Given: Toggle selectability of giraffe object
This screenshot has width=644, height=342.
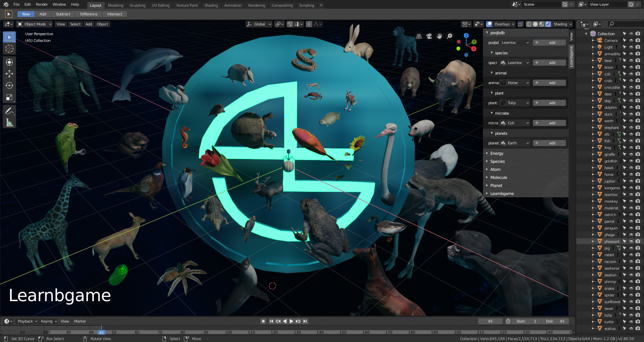Looking at the screenshot, I should pyautogui.click(x=625, y=154).
